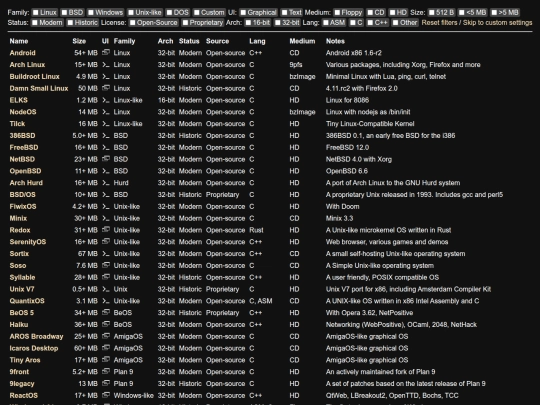
Task: Check the 16-bit arch filter
Action: click(248, 23)
